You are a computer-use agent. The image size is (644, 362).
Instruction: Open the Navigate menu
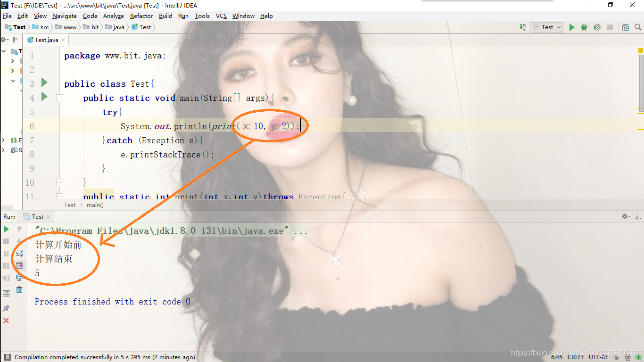tap(65, 16)
